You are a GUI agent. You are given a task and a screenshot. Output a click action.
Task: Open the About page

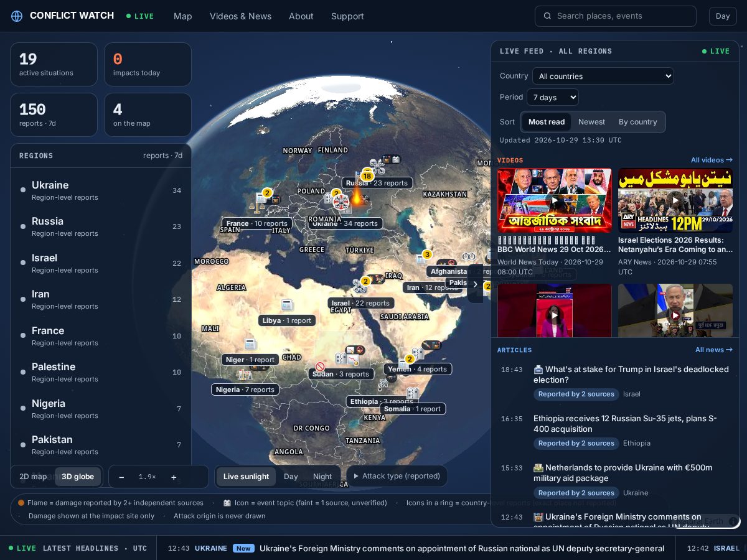301,16
